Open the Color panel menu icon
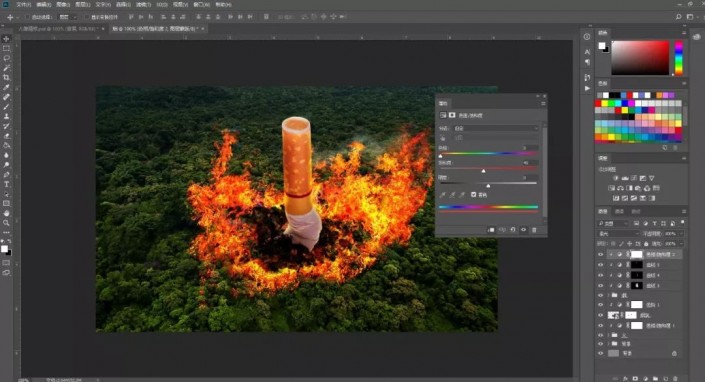Viewport: 705px width, 382px height. pyautogui.click(x=684, y=33)
